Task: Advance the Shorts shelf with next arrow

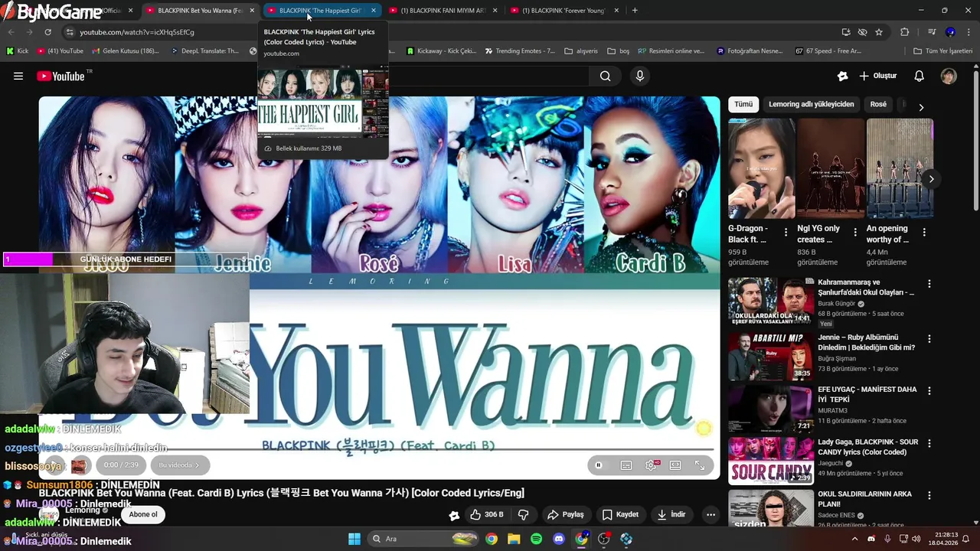Action: pos(931,179)
